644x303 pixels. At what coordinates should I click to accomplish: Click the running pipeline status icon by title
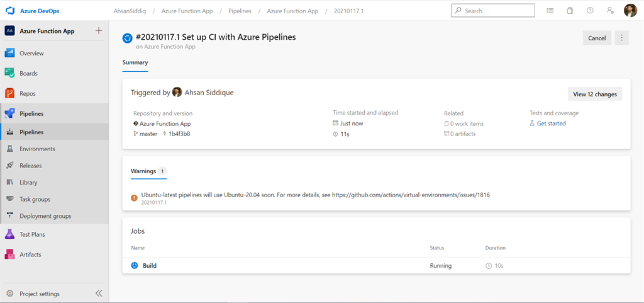(127, 38)
